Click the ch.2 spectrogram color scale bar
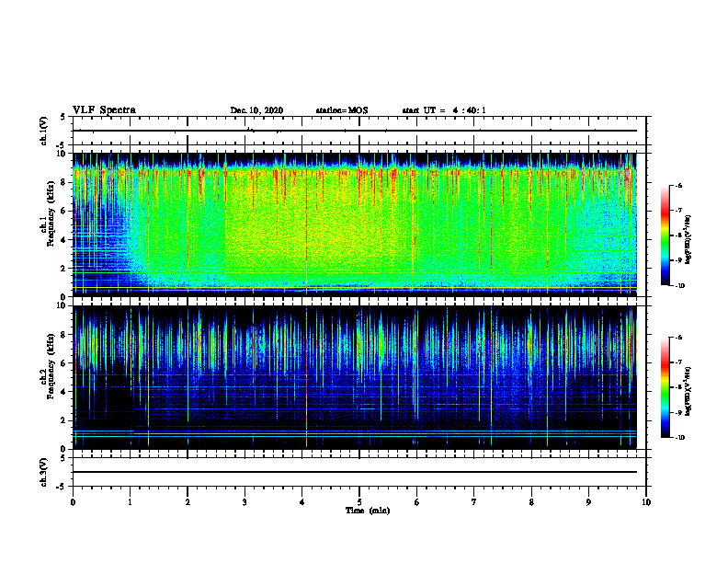The image size is (728, 563). coord(665,387)
